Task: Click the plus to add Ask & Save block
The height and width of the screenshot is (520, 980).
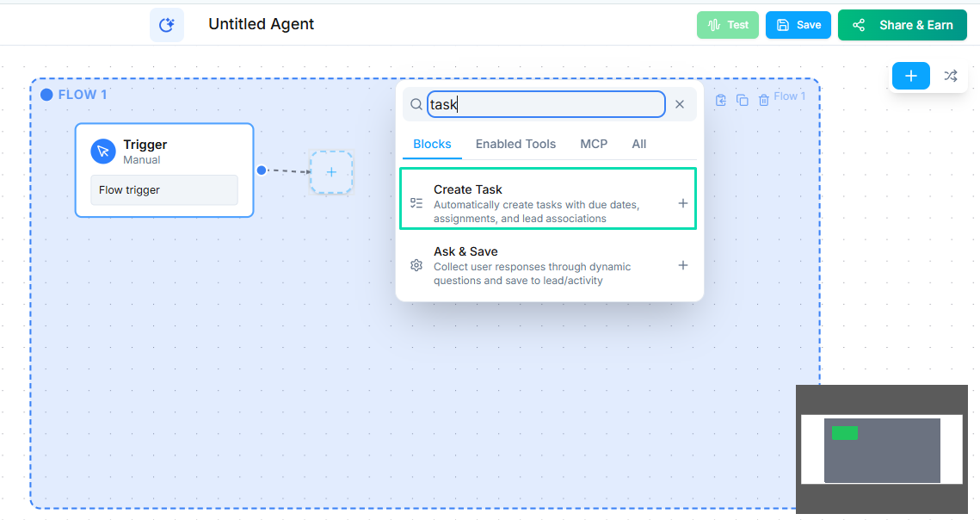Action: click(682, 265)
